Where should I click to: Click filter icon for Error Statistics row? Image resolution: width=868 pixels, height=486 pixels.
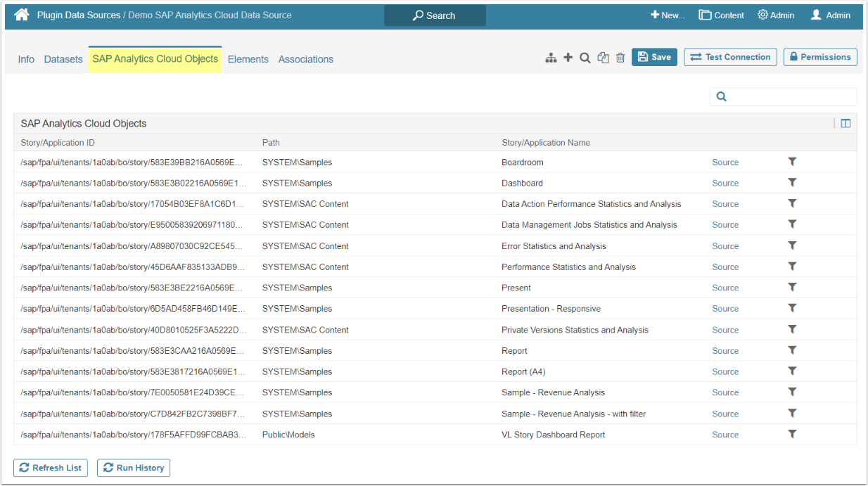pos(792,245)
